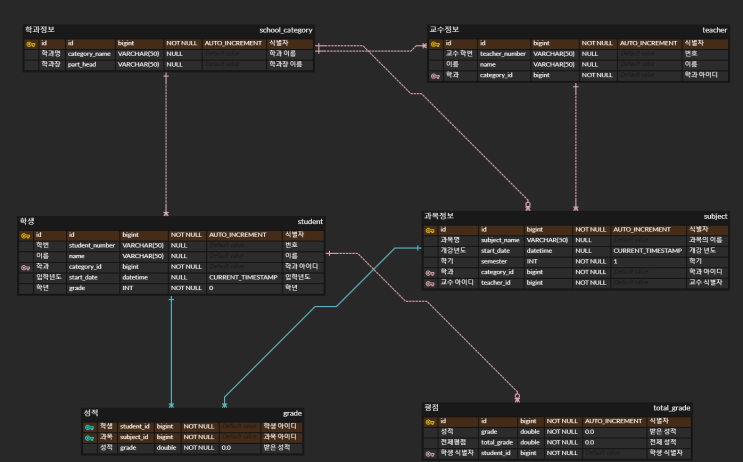Click CURRENT_TIMESTAMP default in student table
This screenshot has width=743, height=462.
(244, 278)
